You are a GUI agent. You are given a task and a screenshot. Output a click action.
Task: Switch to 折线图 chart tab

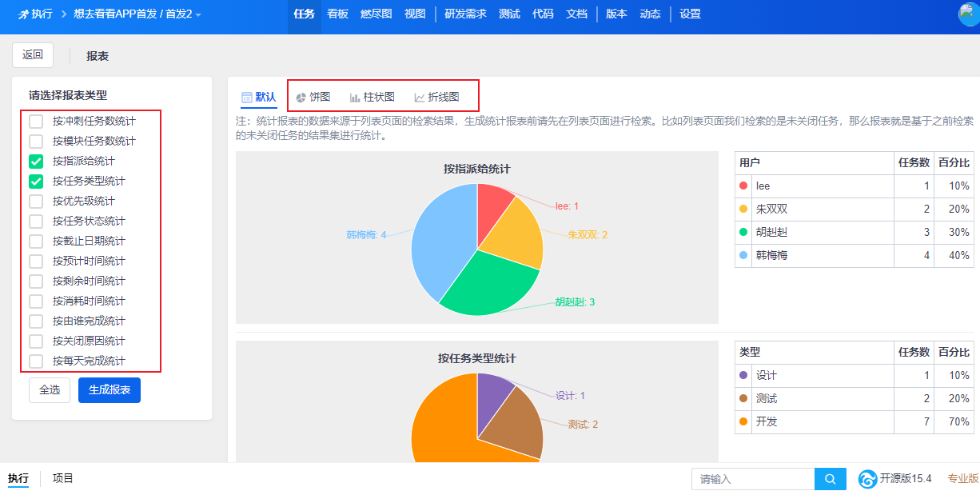pos(436,98)
